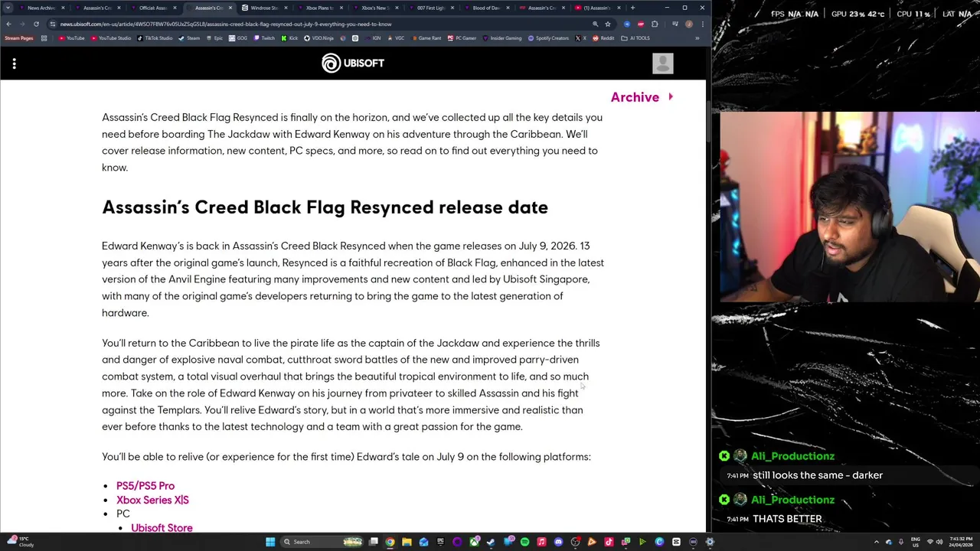Open the Xbox app on taskbar

pyautogui.click(x=474, y=542)
